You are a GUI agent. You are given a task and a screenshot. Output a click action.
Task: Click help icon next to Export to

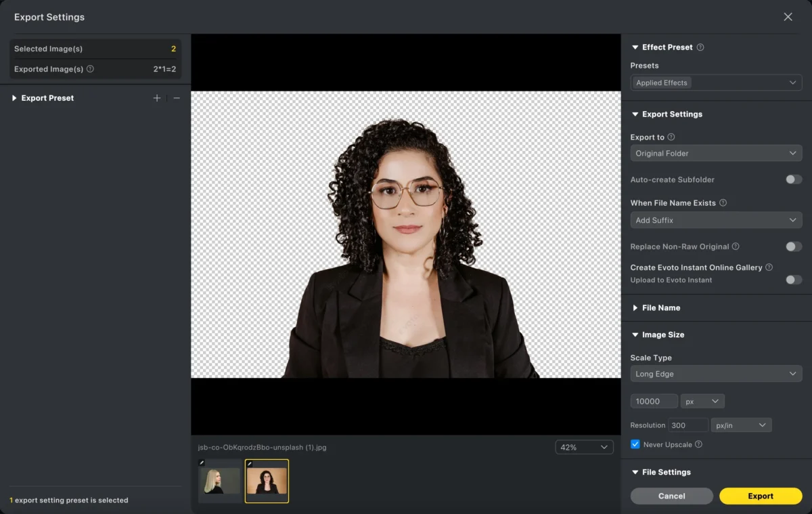(671, 137)
